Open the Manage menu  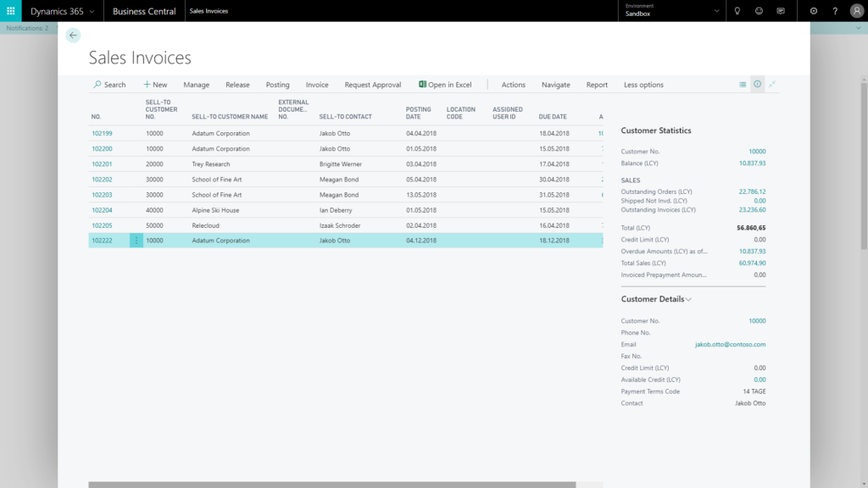[197, 85]
